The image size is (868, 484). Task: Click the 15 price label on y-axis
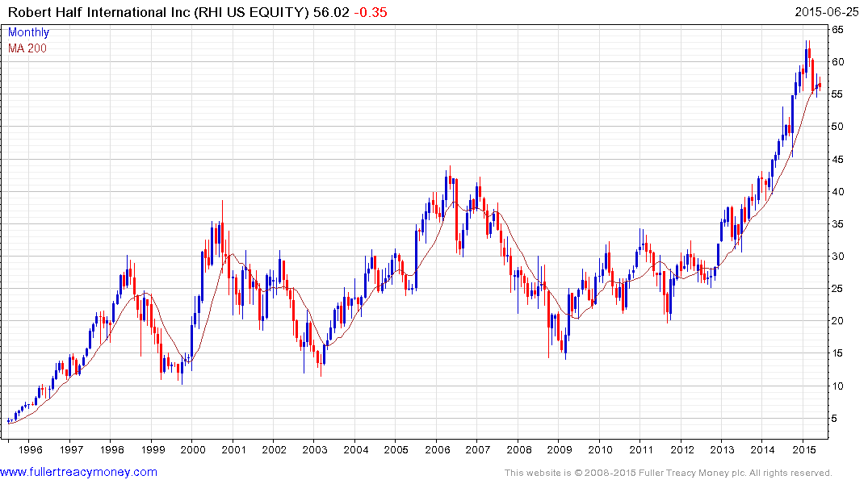click(837, 353)
